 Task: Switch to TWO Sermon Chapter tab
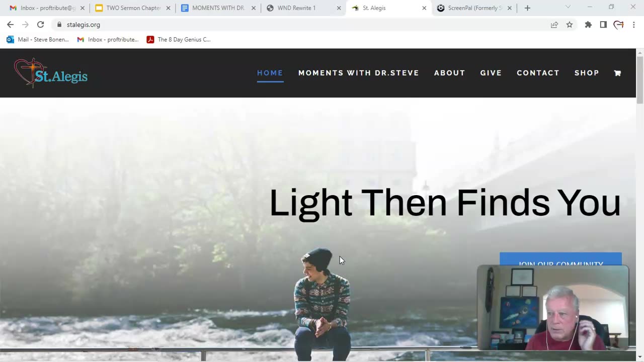click(x=132, y=8)
